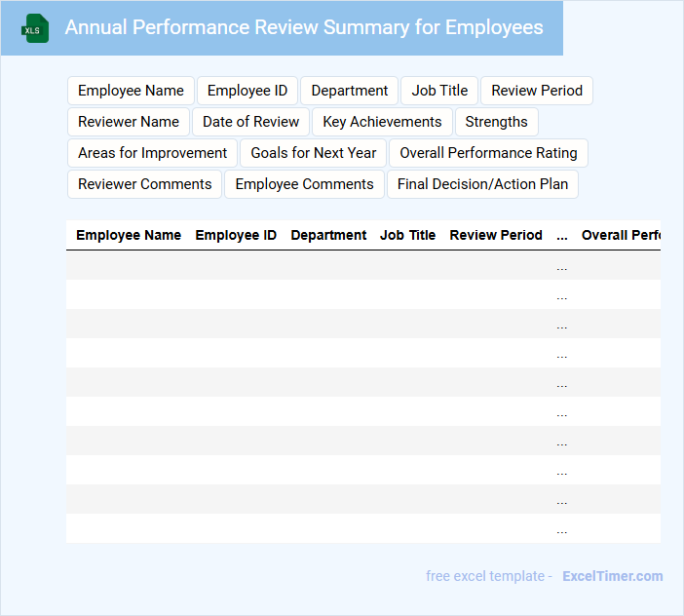Viewport: 684px width, 616px height.
Task: Choose the Goals for Next Year tag
Action: 314,153
